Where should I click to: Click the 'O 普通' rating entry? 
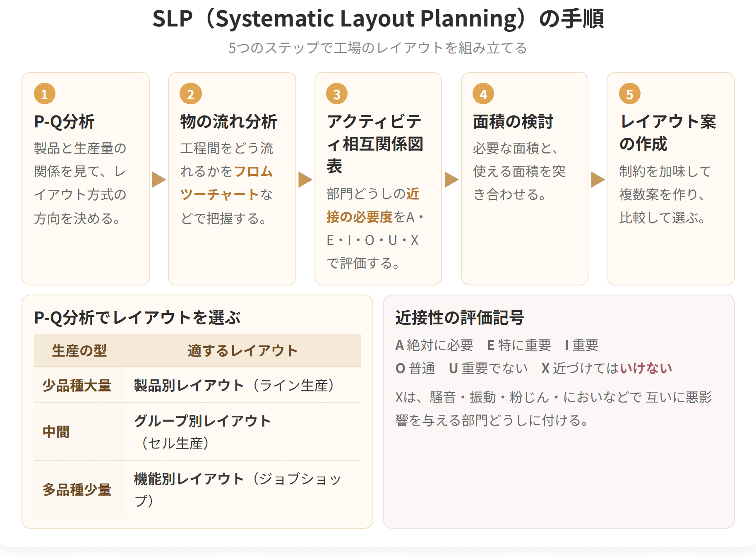tap(415, 368)
